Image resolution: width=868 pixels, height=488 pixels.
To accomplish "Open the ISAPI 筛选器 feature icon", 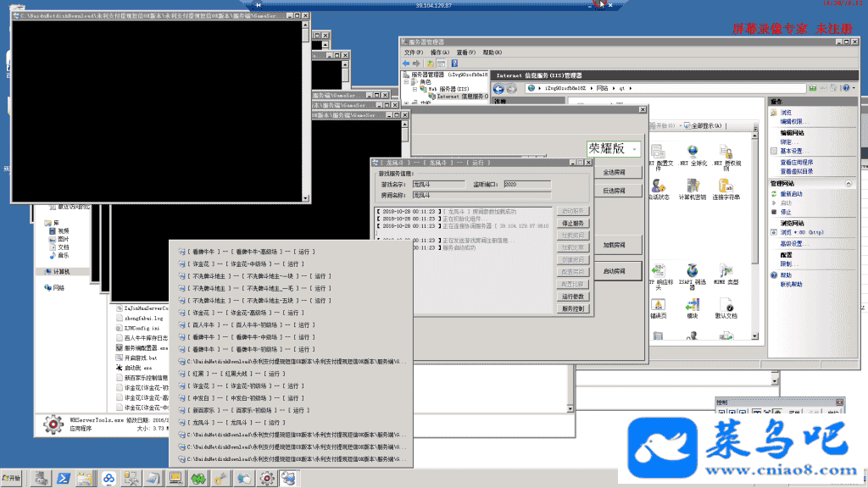I will tap(692, 271).
